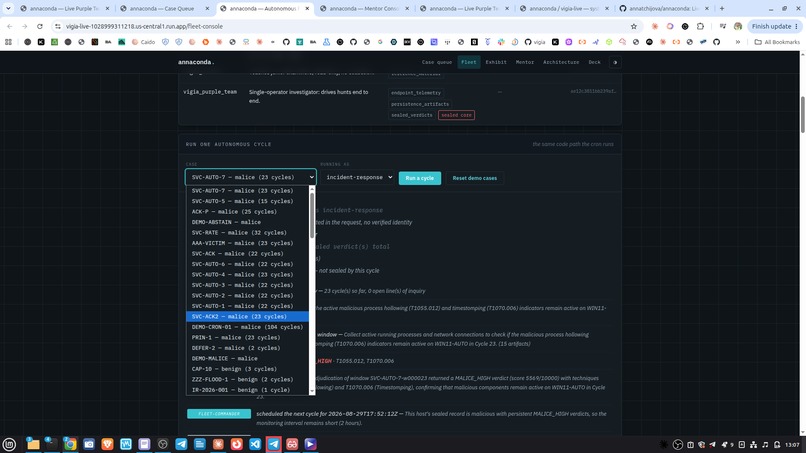Image resolution: width=806 pixels, height=453 pixels.
Task: Switch to the annatchijova/annaconda GitHub tab
Action: (x=665, y=9)
